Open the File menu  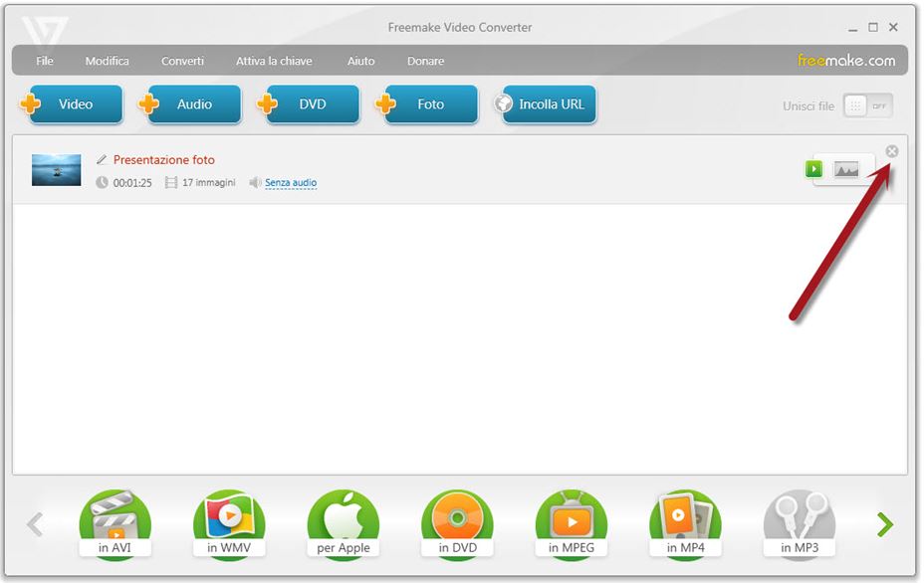[44, 61]
